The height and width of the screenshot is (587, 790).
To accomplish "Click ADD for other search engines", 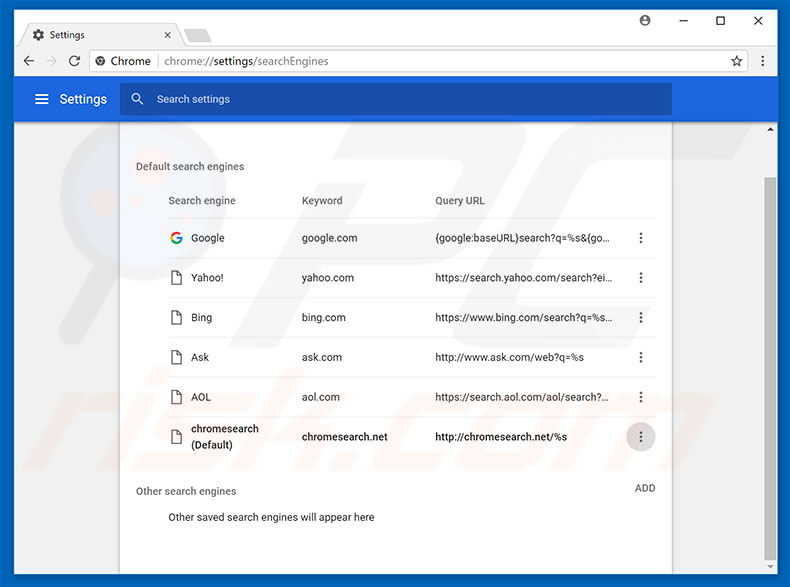I will (x=645, y=488).
